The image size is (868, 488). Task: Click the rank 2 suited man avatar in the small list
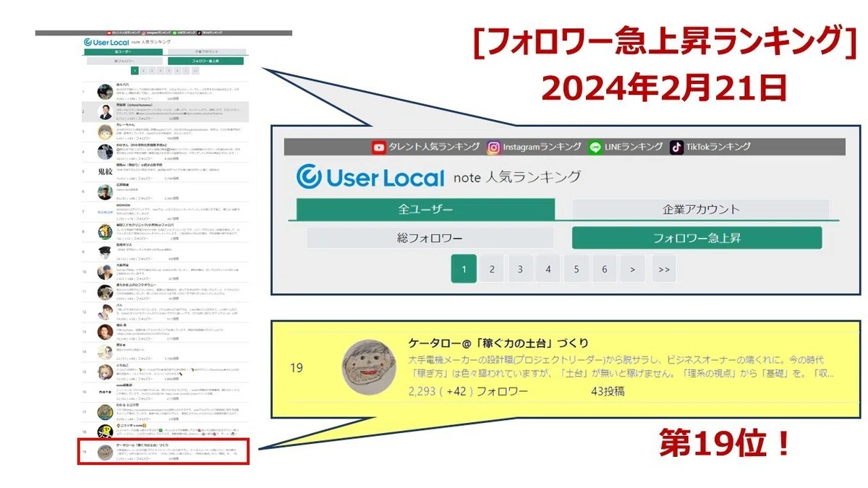pos(106,112)
